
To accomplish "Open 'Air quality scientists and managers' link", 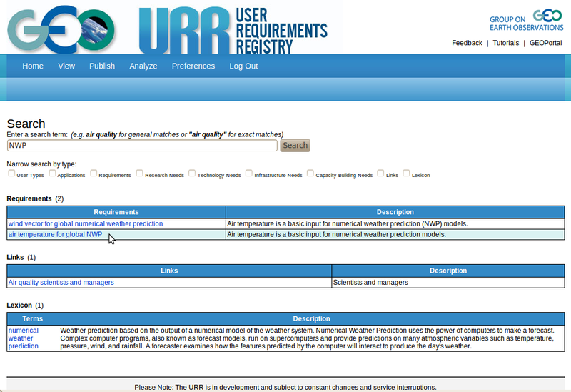I will coord(61,282).
